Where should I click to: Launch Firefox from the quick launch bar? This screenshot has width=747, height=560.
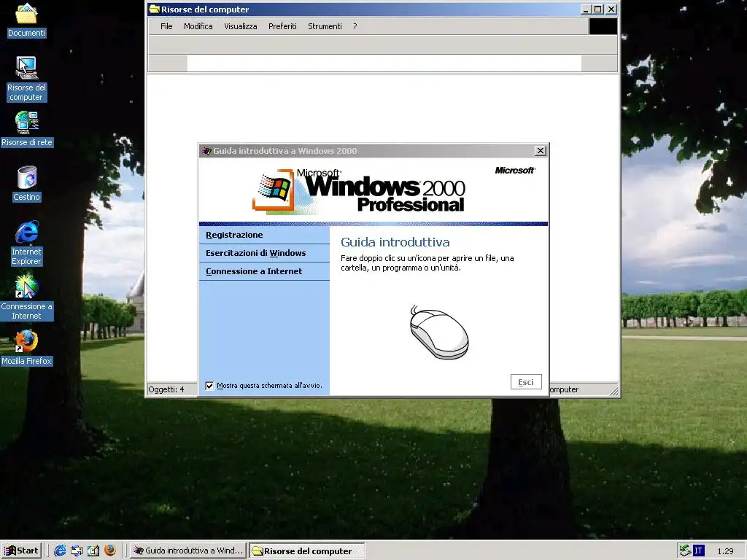[x=110, y=551]
